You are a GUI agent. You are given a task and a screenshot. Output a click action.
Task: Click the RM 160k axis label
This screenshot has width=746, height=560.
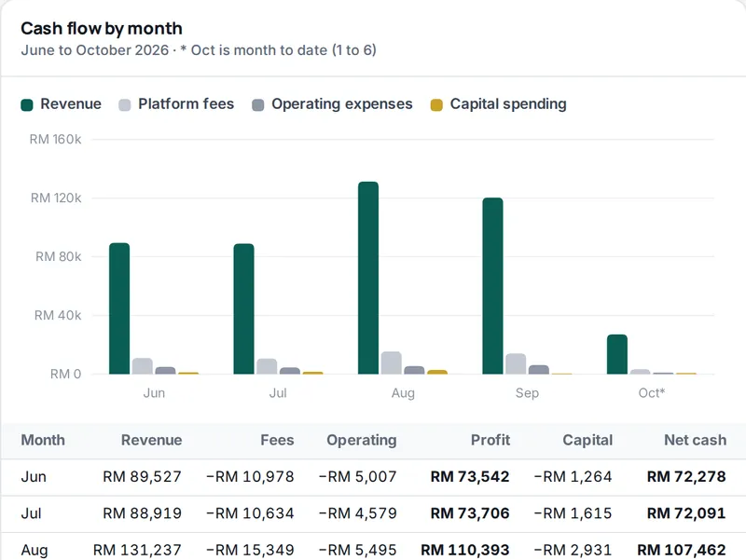(x=55, y=139)
